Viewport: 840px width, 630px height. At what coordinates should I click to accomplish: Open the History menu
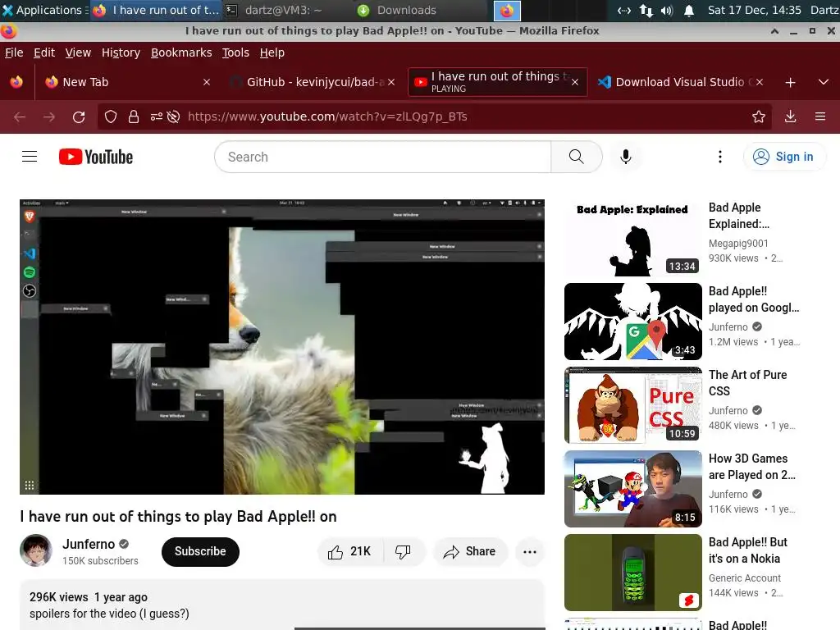[x=121, y=52]
